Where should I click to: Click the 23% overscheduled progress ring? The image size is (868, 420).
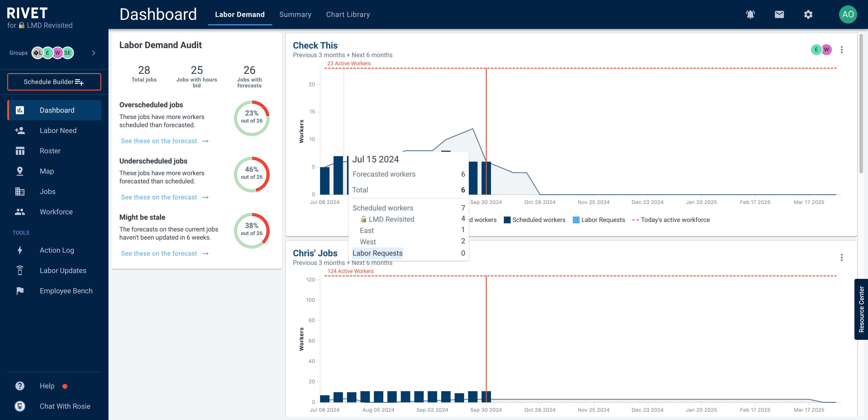tap(252, 118)
